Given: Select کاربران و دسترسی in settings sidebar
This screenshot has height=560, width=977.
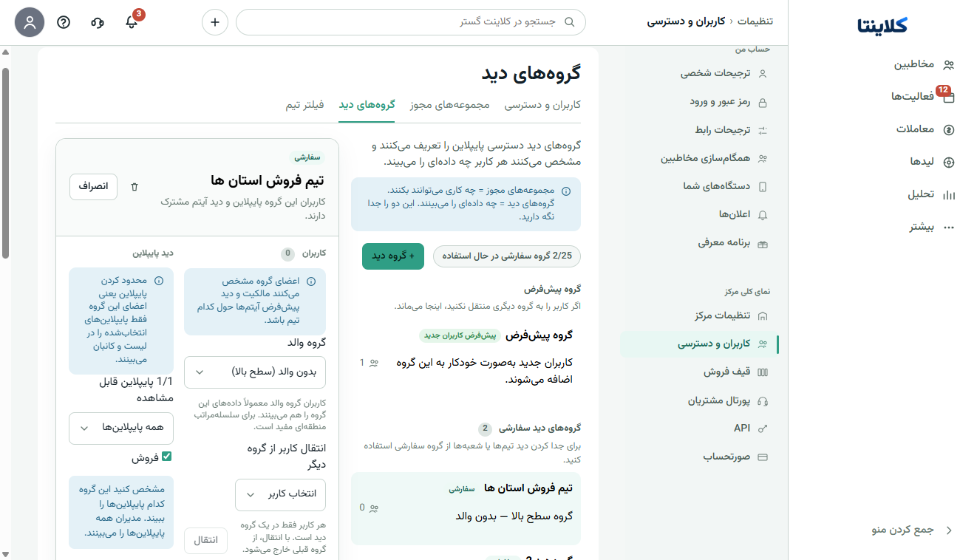Looking at the screenshot, I should point(699,344).
